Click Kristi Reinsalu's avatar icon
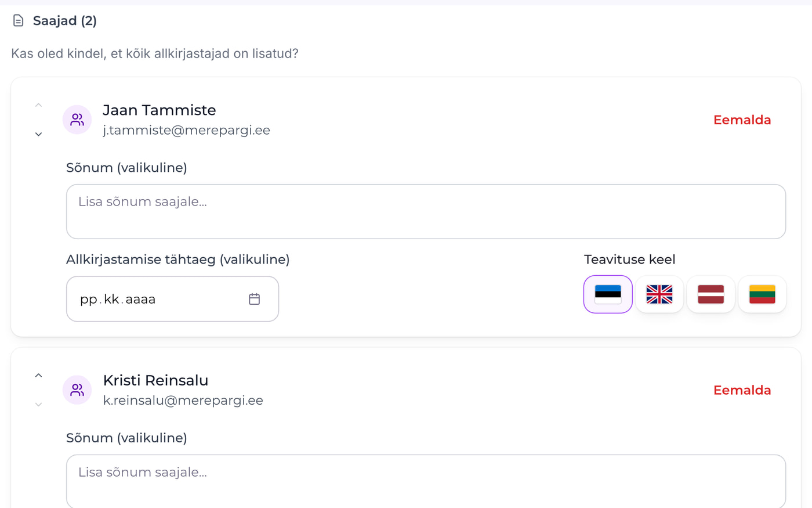 (77, 390)
